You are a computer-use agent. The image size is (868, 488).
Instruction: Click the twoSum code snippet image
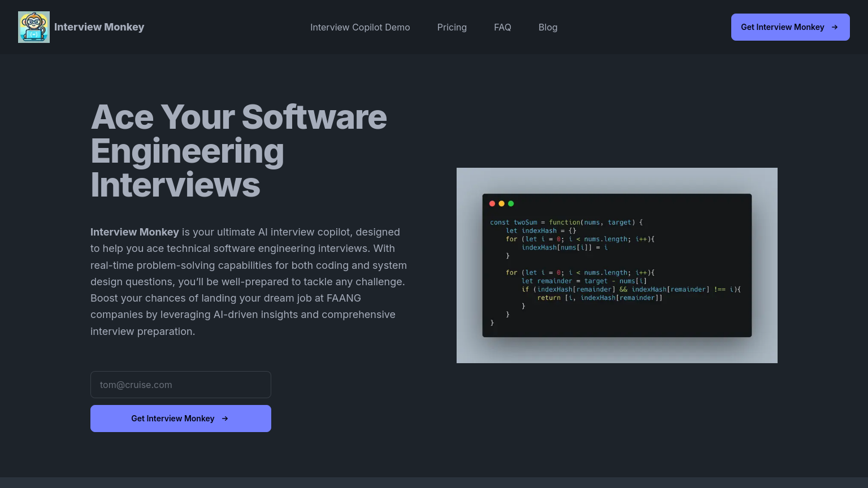pyautogui.click(x=617, y=265)
